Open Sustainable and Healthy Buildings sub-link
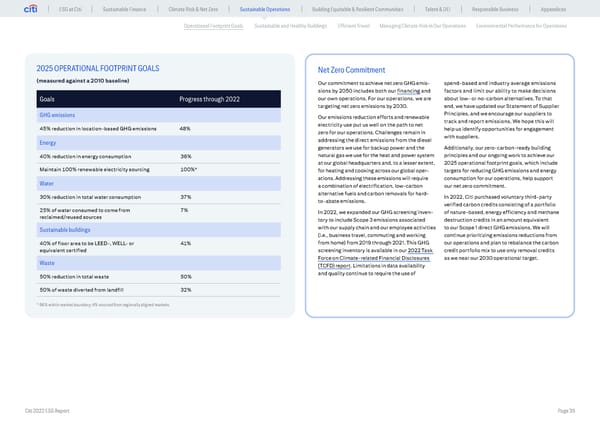The width and height of the screenshot is (600, 425). tap(292, 26)
